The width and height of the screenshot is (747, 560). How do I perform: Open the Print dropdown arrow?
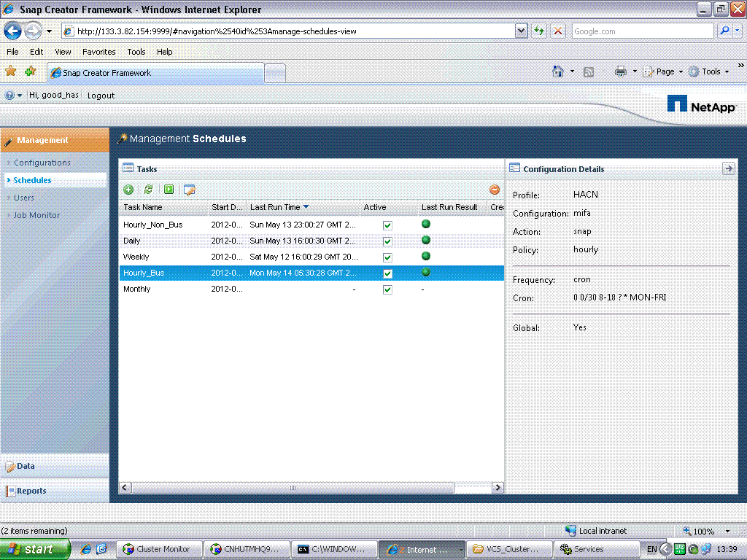pos(635,71)
